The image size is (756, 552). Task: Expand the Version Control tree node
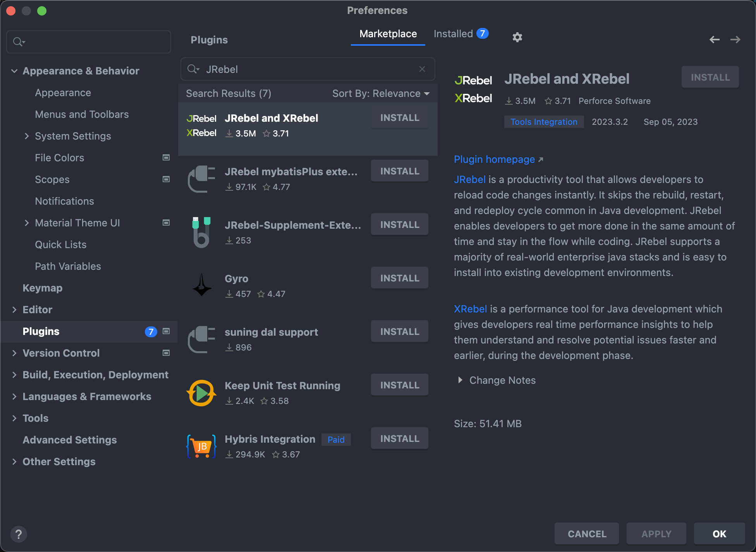(x=14, y=353)
